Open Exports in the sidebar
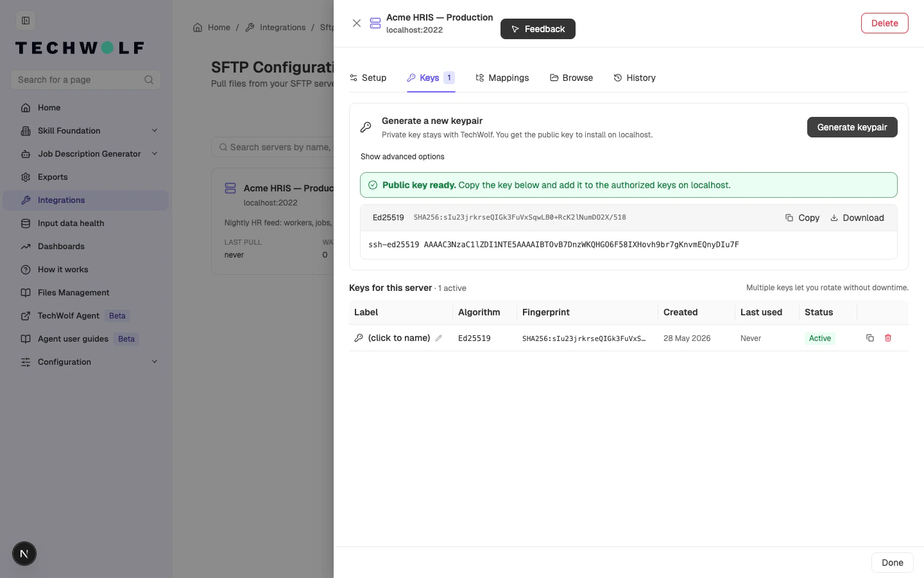Image resolution: width=924 pixels, height=578 pixels. coord(86,177)
